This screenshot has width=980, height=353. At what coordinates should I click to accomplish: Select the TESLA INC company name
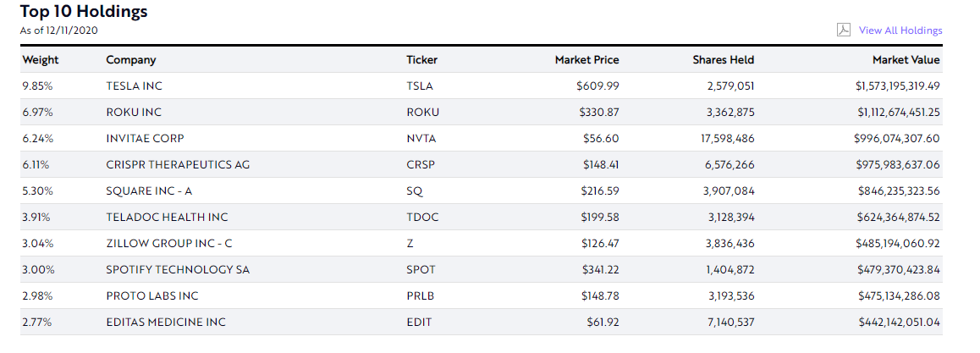pos(135,86)
